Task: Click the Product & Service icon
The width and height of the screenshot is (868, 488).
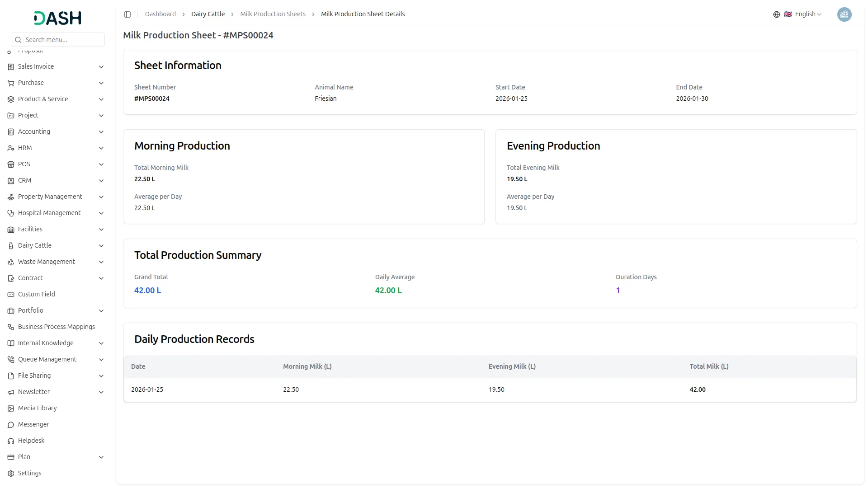Action: 11,99
